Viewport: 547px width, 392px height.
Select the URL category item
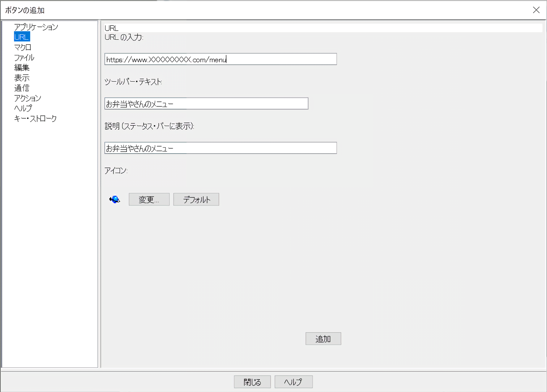point(22,37)
